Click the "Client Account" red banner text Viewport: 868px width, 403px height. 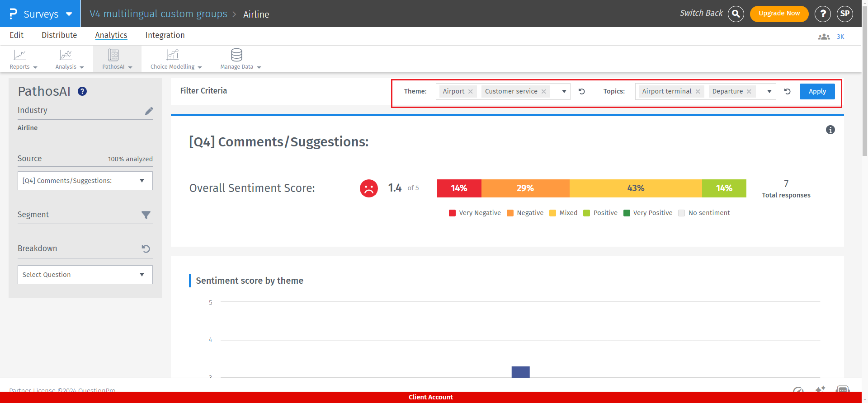(x=431, y=397)
